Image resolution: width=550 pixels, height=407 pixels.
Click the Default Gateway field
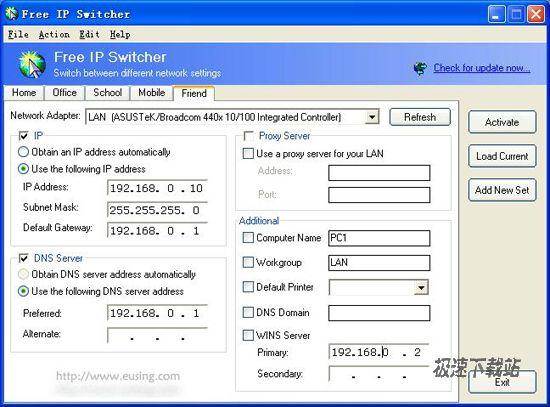tap(157, 231)
